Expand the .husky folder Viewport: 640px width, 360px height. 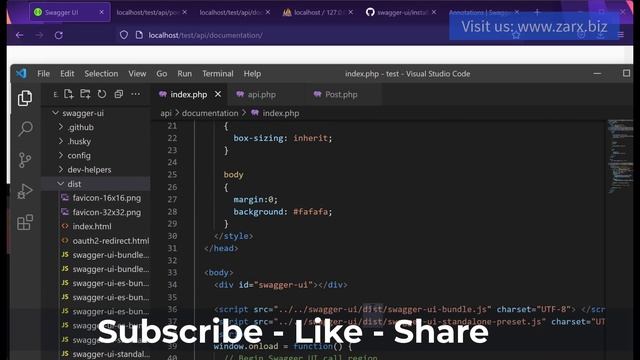point(61,141)
